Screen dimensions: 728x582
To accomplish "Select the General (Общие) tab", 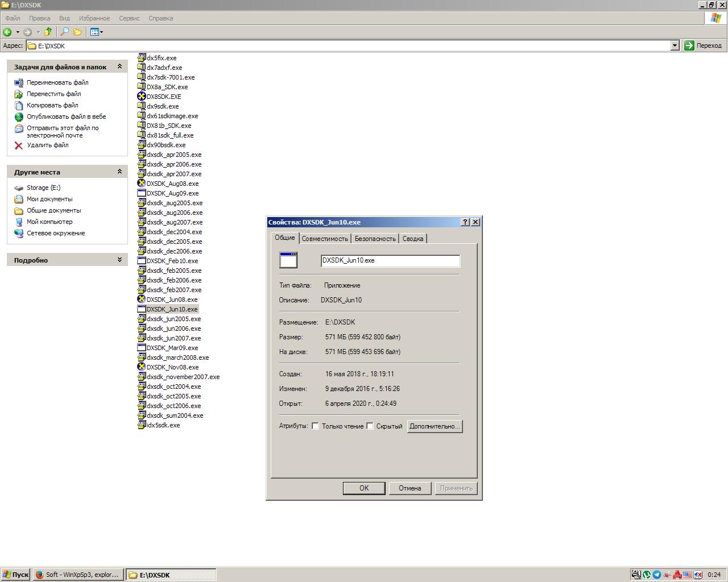I will pos(285,238).
